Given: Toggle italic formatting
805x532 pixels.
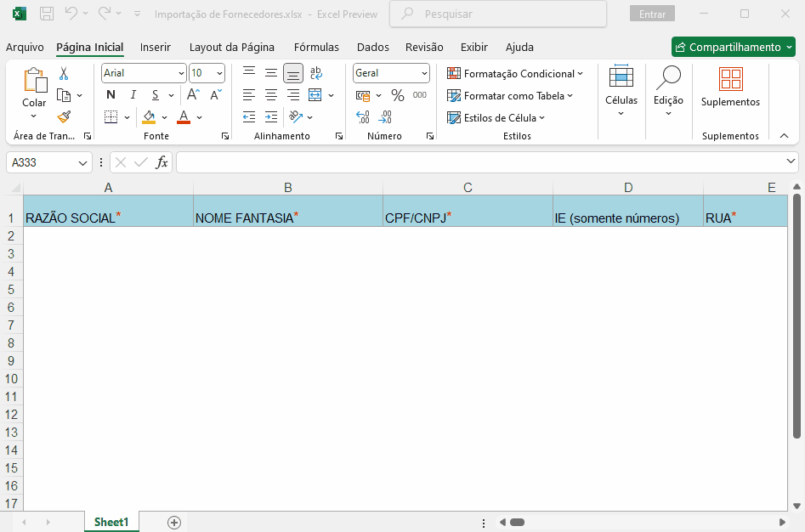Looking at the screenshot, I should point(133,95).
